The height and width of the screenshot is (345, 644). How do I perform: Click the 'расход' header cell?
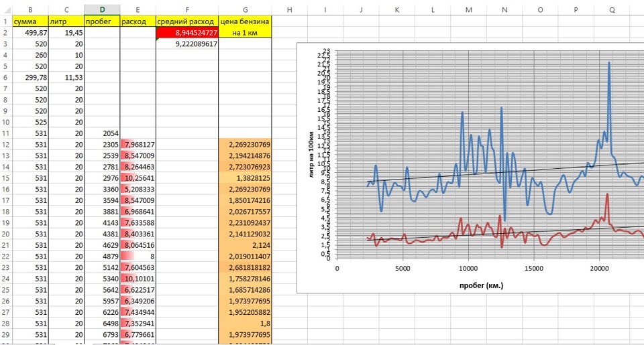pos(138,21)
